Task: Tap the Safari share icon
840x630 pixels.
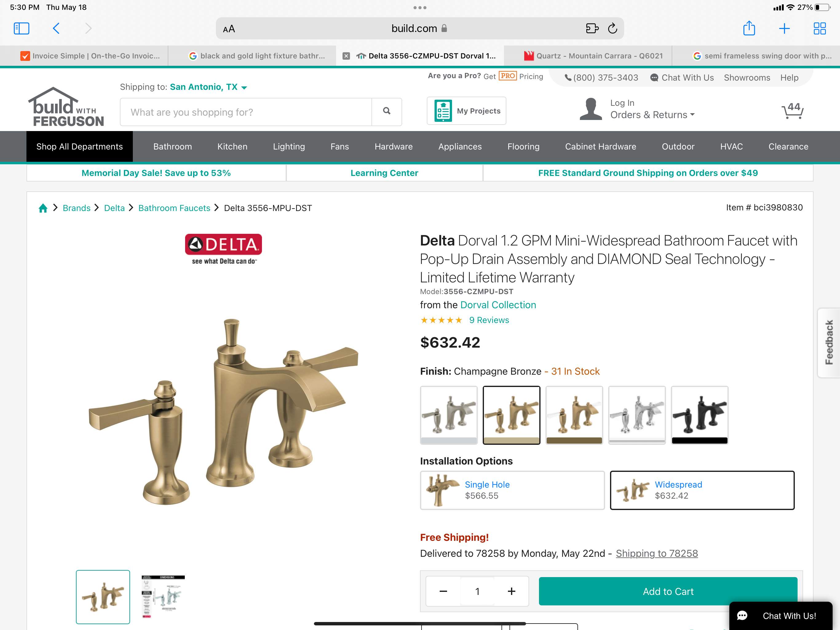Action: click(x=749, y=28)
